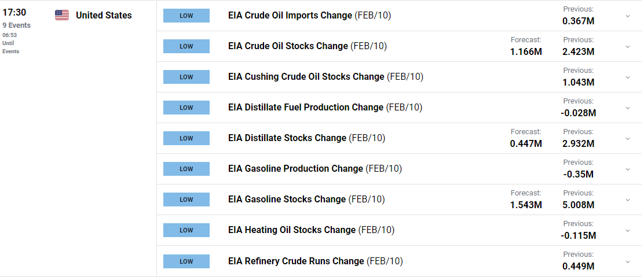Select EIA Heating Oil Stocks Change title
644x277 pixels.
tap(292, 230)
